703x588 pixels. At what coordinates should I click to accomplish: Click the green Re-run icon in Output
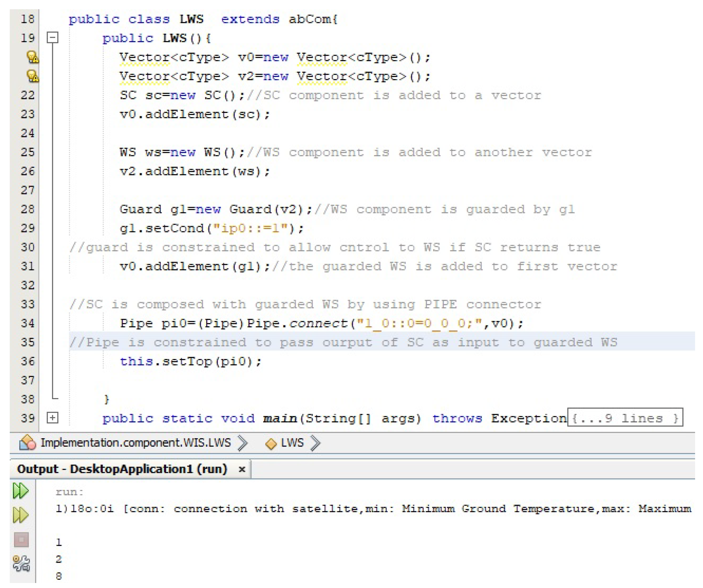(21, 491)
